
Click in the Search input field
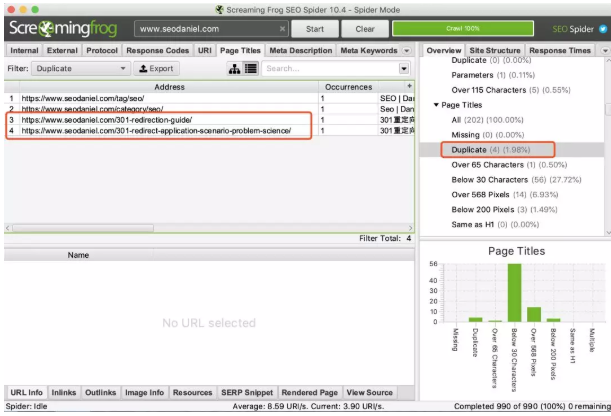pyautogui.click(x=330, y=69)
